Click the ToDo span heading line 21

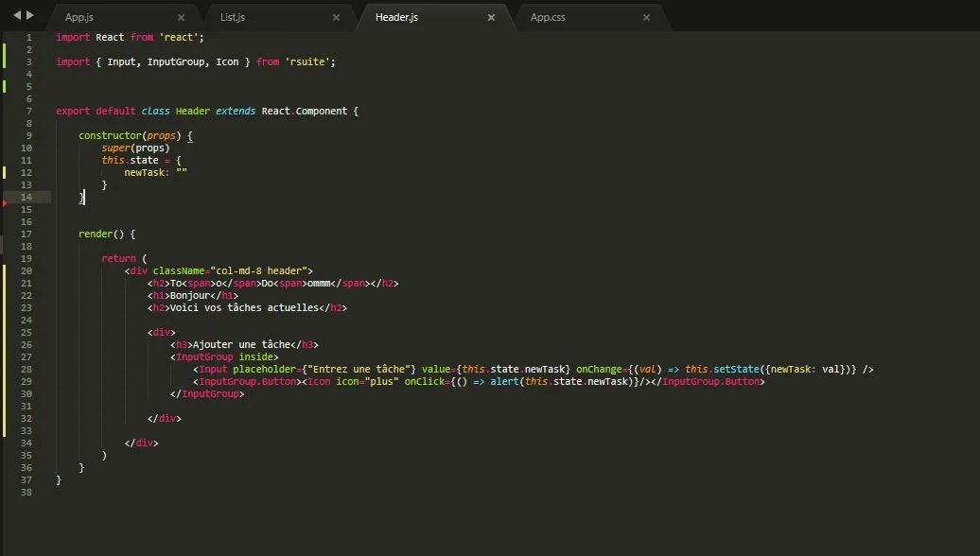(x=273, y=284)
